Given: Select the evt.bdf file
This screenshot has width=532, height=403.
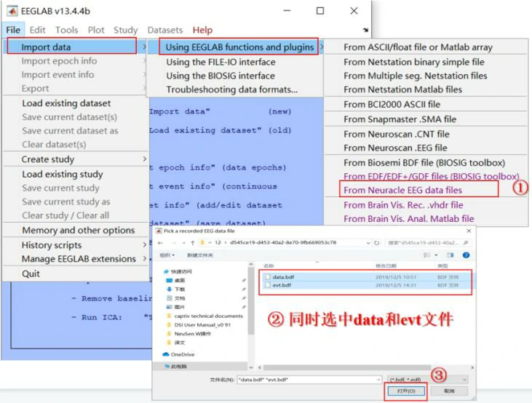Looking at the screenshot, I should (281, 285).
